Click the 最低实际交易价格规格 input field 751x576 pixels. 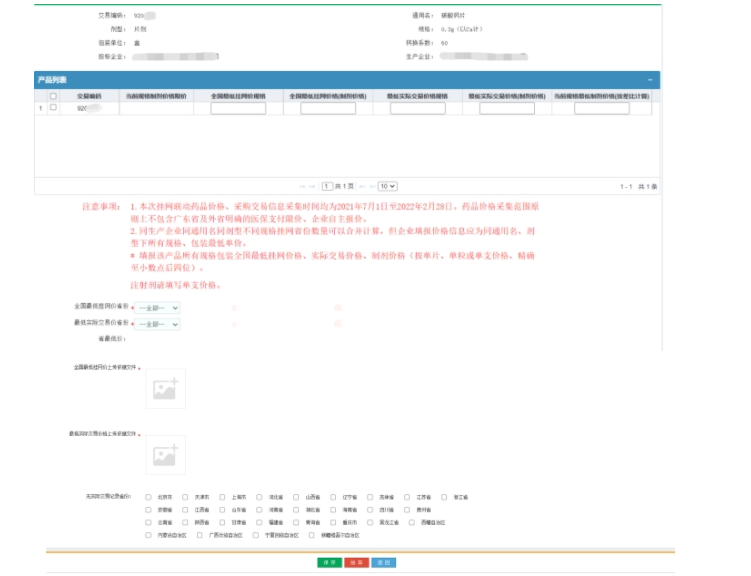(x=417, y=108)
